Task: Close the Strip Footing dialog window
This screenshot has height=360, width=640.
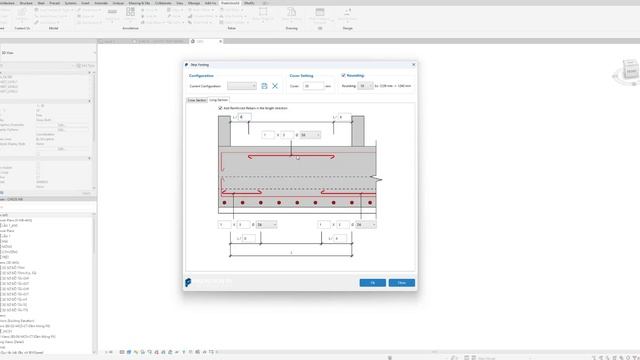Action: click(413, 64)
